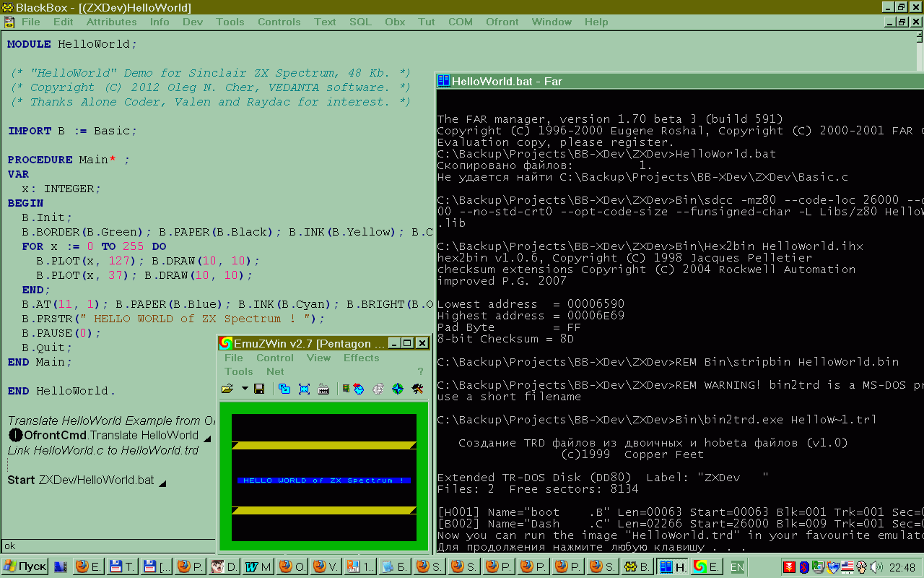Open the Controls menu in BlackBox
Screen dimensions: 924x578
pos(279,22)
